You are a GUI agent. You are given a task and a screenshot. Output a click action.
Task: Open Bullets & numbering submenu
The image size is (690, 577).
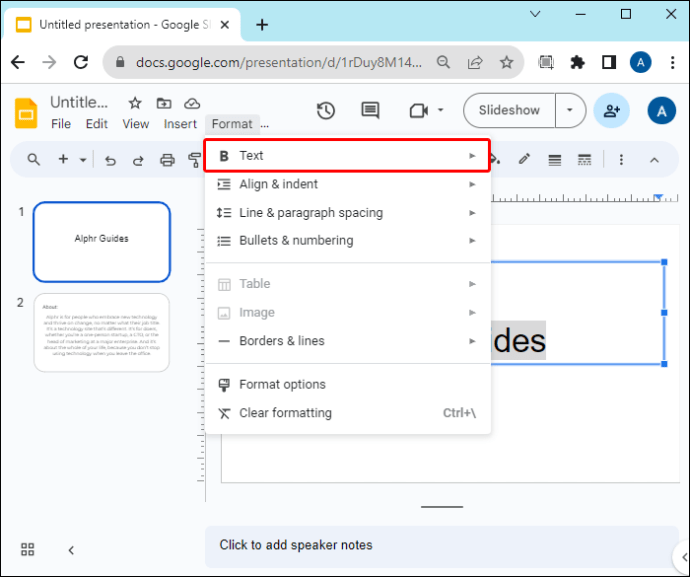coord(347,241)
